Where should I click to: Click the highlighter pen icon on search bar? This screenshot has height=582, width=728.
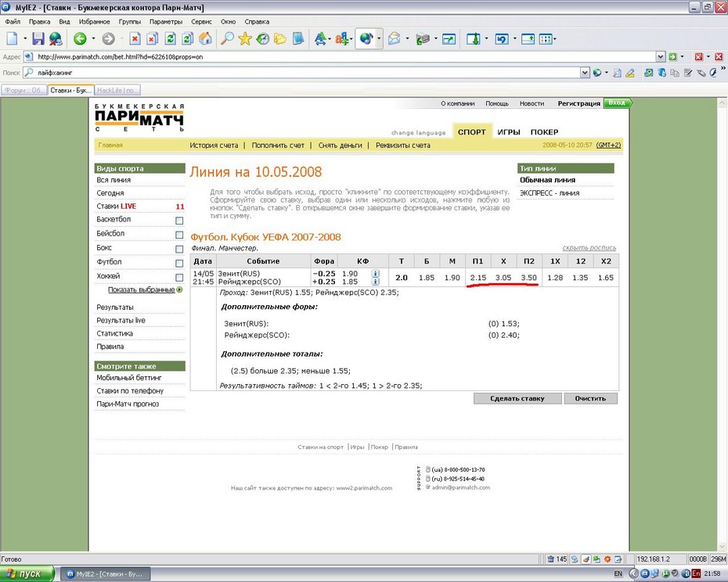(629, 73)
